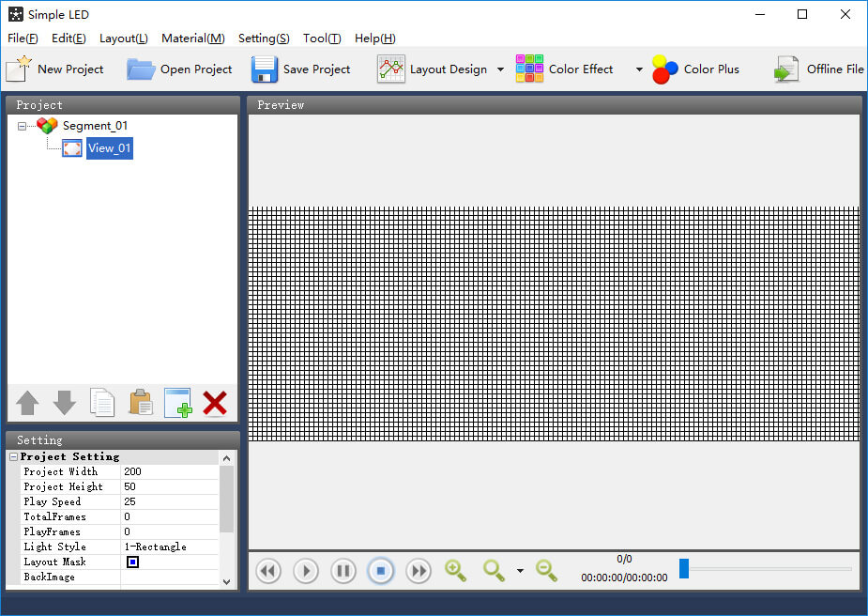Expand the Layout Design dropdown arrow

(500, 69)
